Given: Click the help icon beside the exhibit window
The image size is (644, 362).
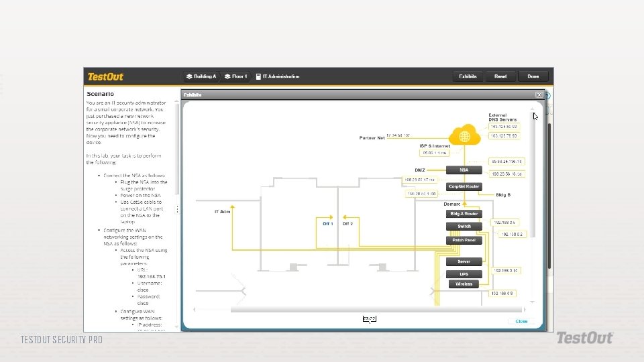Looking at the screenshot, I should [x=548, y=96].
